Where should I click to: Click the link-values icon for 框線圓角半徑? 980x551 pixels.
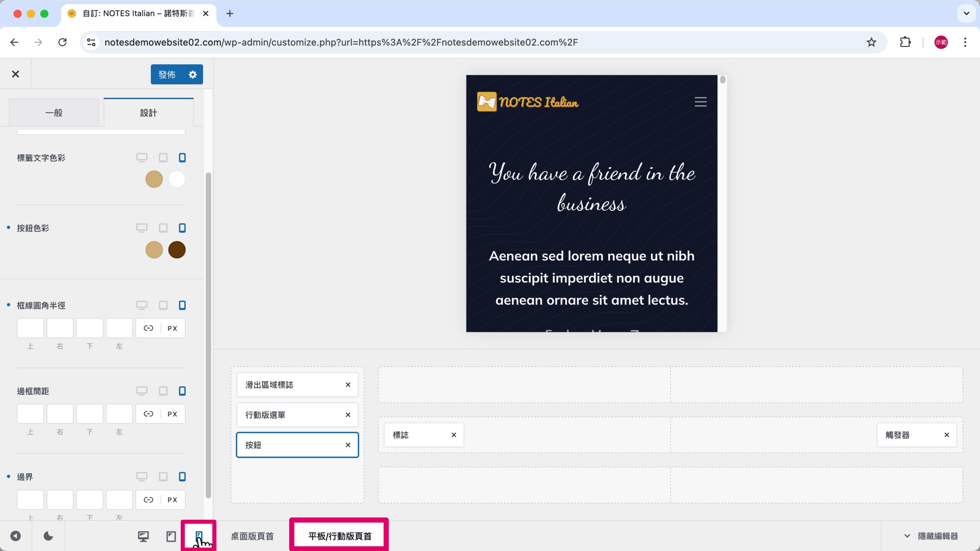coord(148,328)
